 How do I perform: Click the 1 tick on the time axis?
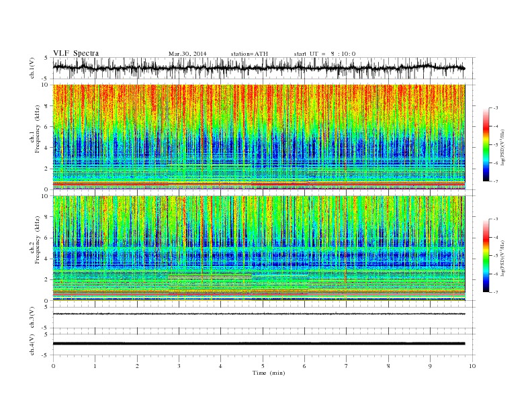click(95, 366)
